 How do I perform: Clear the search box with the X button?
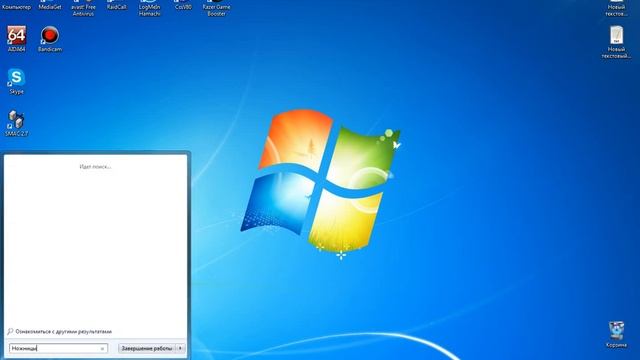pos(102,349)
